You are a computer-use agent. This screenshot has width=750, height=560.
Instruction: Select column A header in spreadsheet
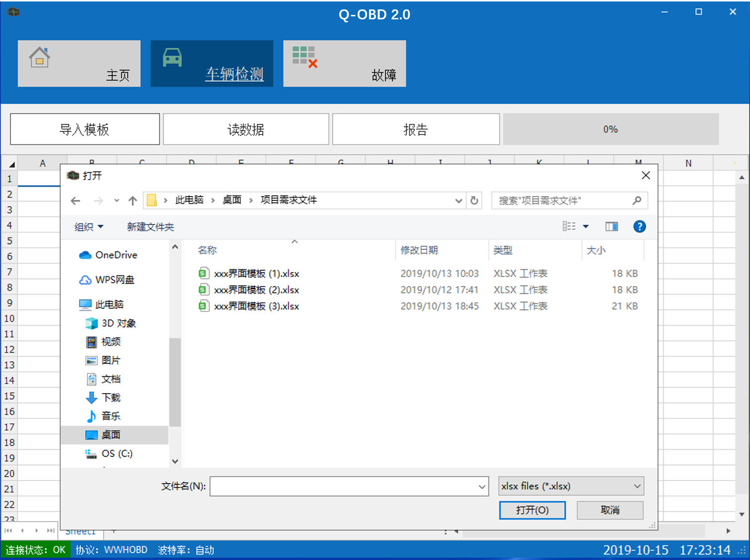(x=43, y=163)
